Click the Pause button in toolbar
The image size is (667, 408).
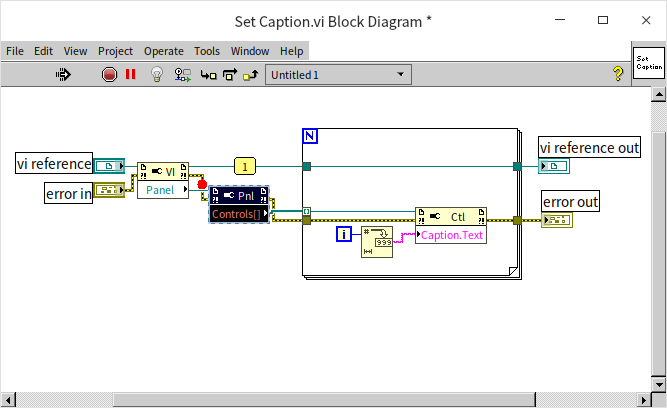coord(130,74)
